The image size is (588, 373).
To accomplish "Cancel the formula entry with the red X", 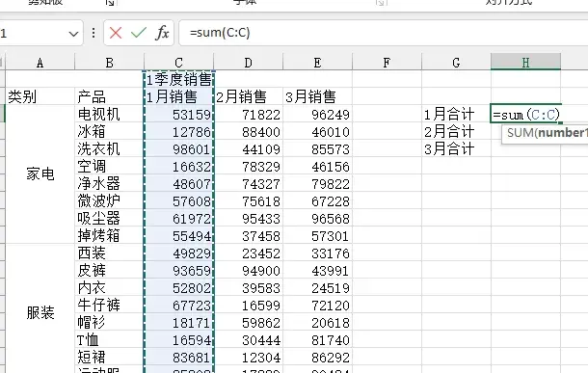I will [x=116, y=33].
